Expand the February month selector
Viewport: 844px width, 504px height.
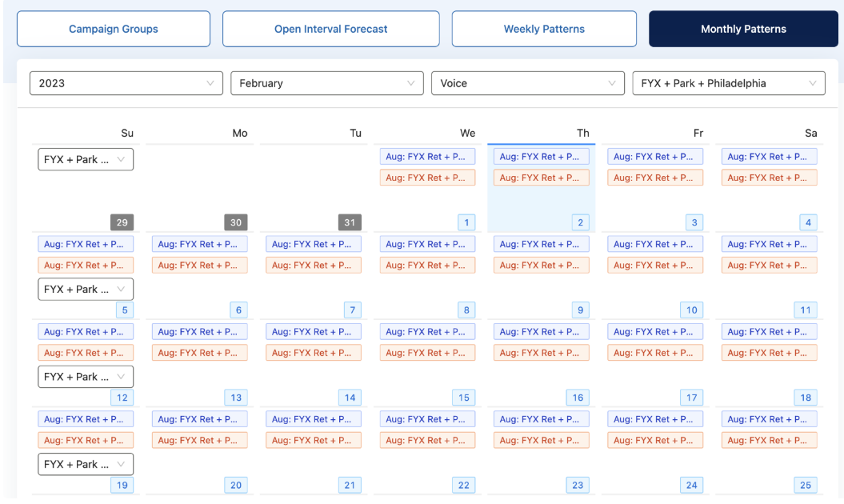tap(326, 82)
